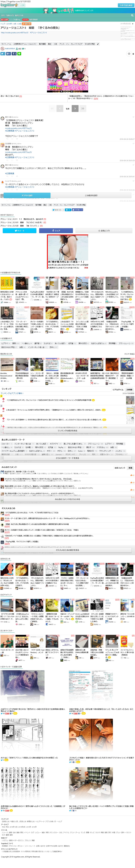Click Facebook Like button in the small social row
Screen dimensions: 135x868
click(x=78, y=210)
